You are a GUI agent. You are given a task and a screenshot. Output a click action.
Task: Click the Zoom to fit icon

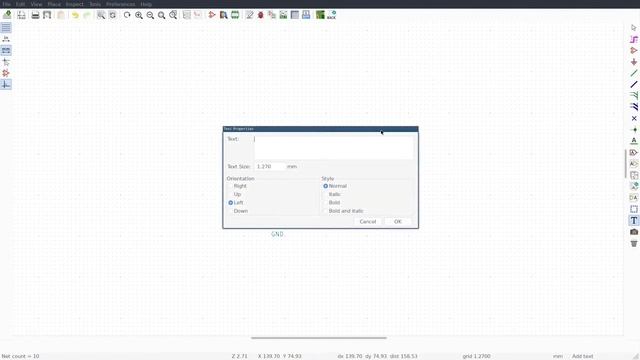point(162,15)
